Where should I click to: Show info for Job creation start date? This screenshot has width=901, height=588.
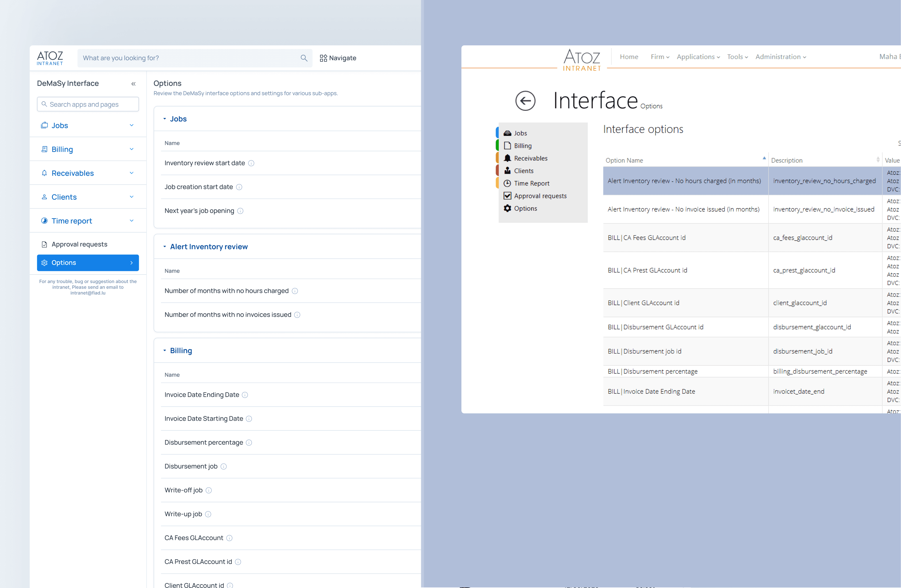pyautogui.click(x=239, y=187)
